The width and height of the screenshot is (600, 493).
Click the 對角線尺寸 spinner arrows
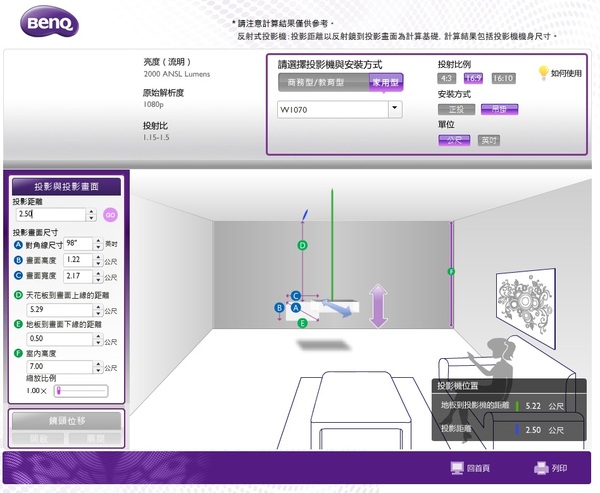[x=98, y=244]
